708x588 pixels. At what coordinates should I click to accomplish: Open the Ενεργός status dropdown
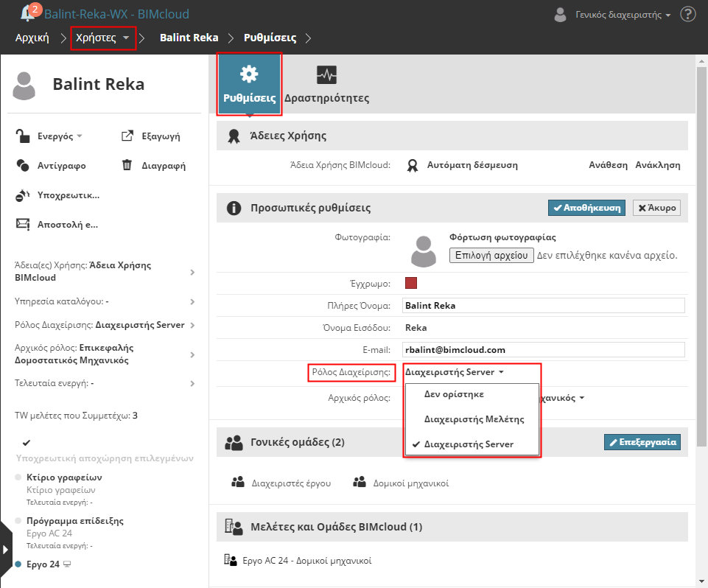click(x=80, y=136)
